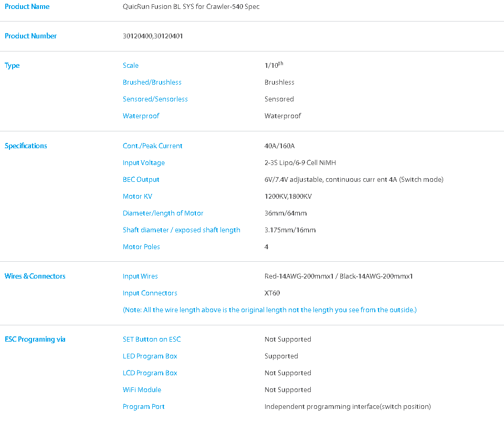Screen dimensions: 504x421
Task: Click the 'BEC Output' label
Action: 141,180
